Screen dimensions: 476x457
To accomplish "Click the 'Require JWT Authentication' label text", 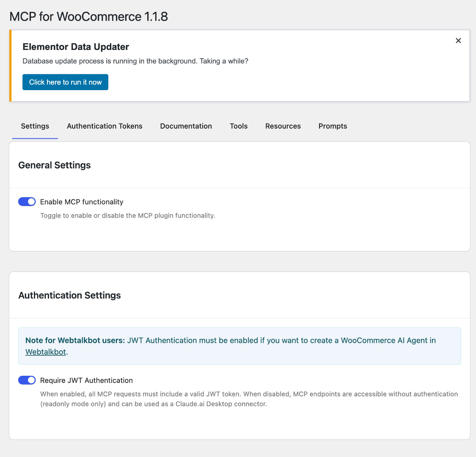I will (x=86, y=380).
